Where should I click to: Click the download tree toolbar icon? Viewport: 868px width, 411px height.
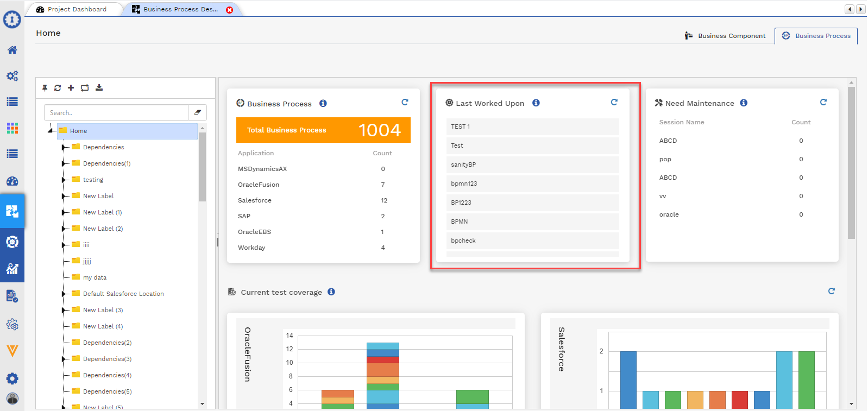99,87
